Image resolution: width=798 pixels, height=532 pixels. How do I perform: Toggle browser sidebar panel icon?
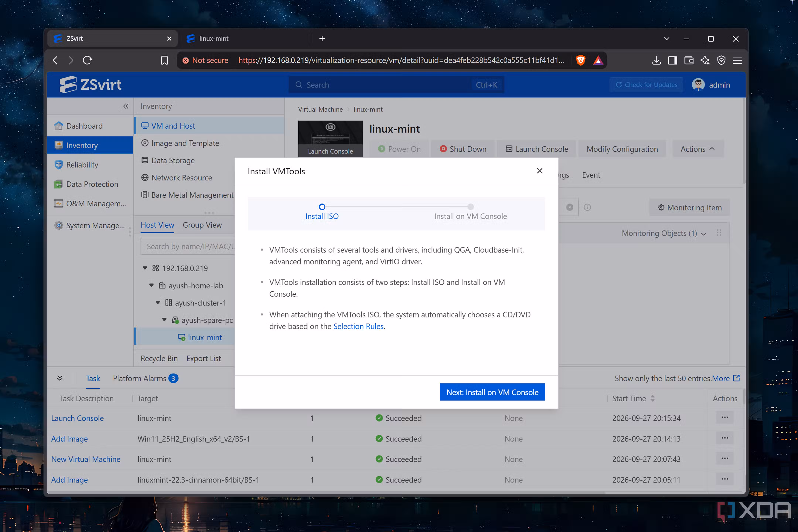tap(672, 60)
